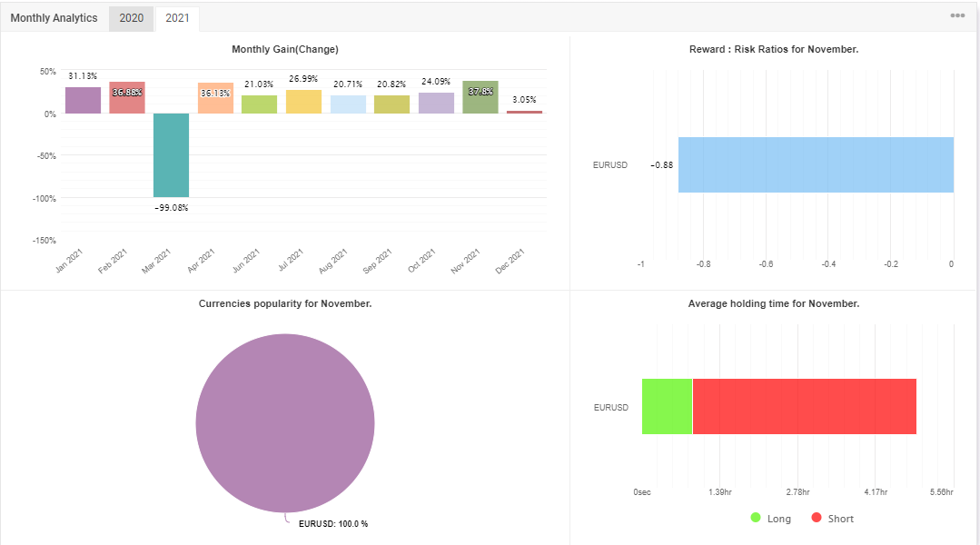Click the 31.13% value label
The width and height of the screenshot is (980, 545).
pos(84,76)
